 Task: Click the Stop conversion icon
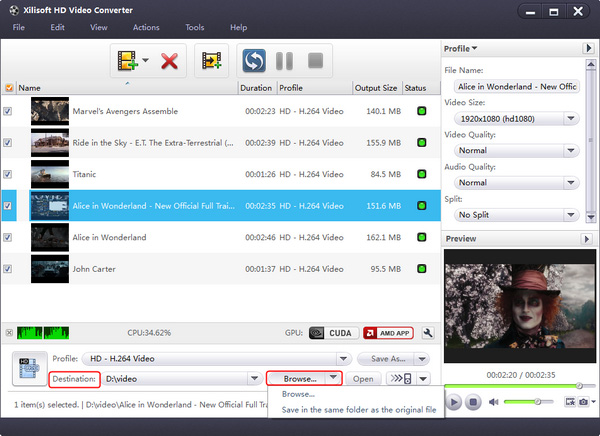click(x=315, y=62)
